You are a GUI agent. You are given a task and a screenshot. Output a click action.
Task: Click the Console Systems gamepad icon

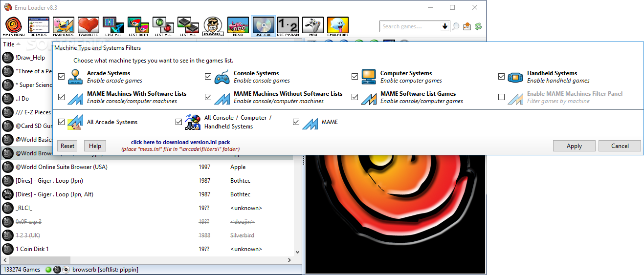222,77
